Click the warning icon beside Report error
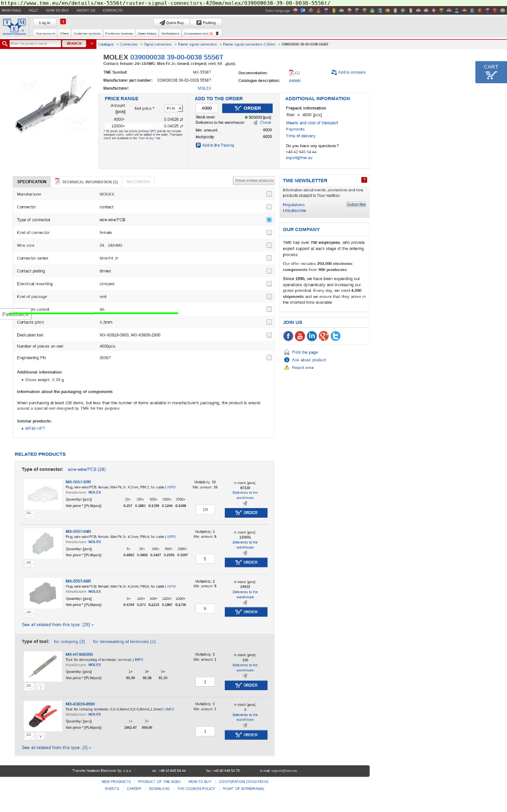The height and width of the screenshot is (812, 507). (287, 367)
